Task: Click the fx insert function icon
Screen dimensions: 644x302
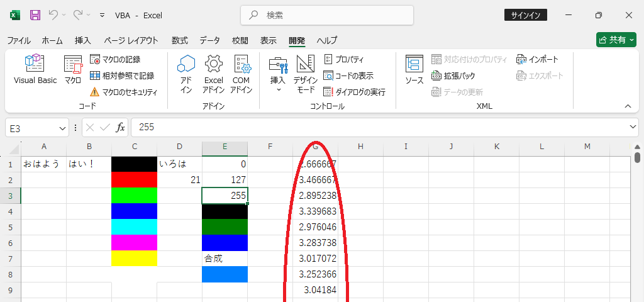Action: 120,128
